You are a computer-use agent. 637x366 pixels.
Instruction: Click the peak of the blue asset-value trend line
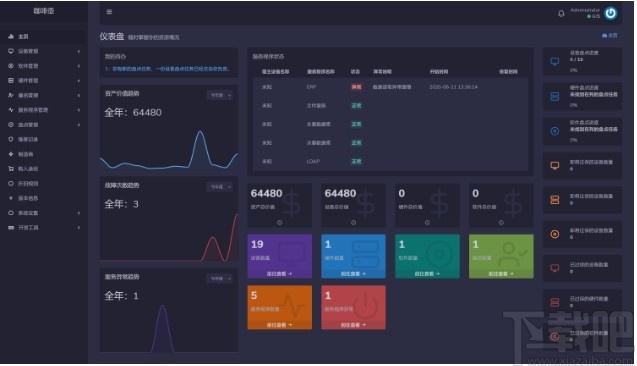(x=200, y=132)
